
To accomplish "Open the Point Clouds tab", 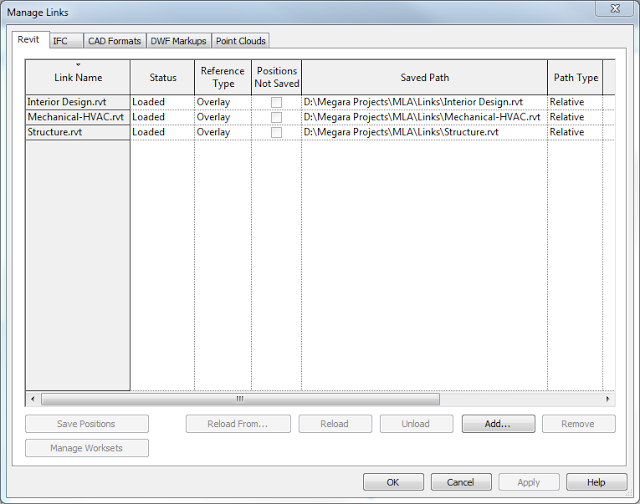I will (x=240, y=41).
